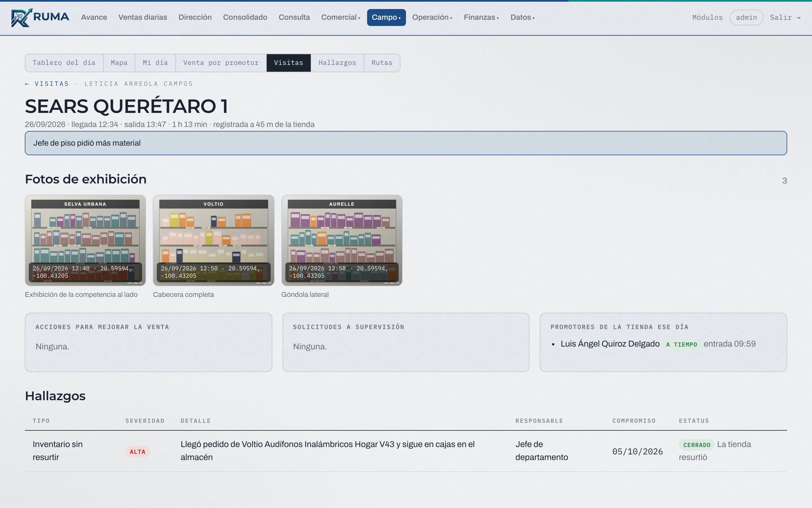Click the visit date and time summary line
812x508 pixels.
(170, 124)
